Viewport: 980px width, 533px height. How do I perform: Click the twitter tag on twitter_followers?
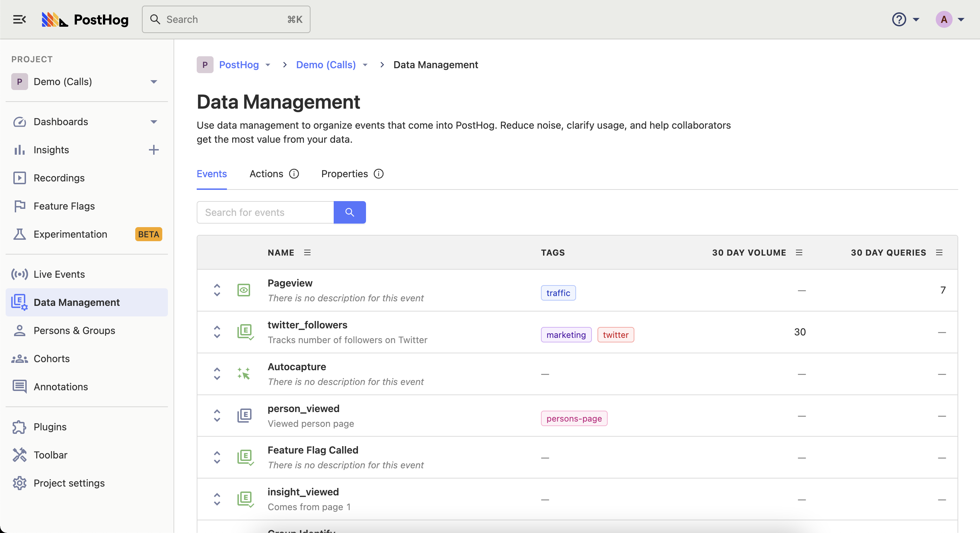(615, 335)
